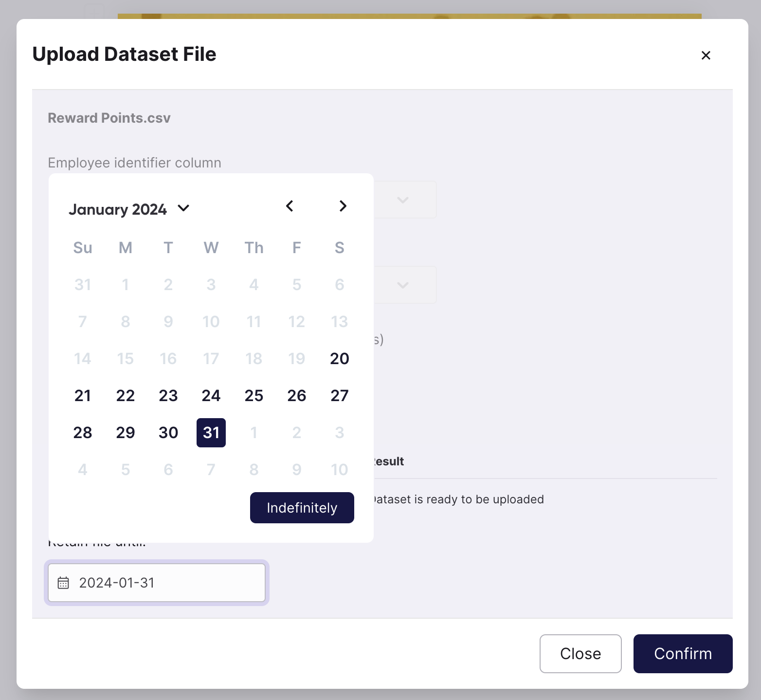
Task: Select January 30 in the calendar
Action: point(168,433)
